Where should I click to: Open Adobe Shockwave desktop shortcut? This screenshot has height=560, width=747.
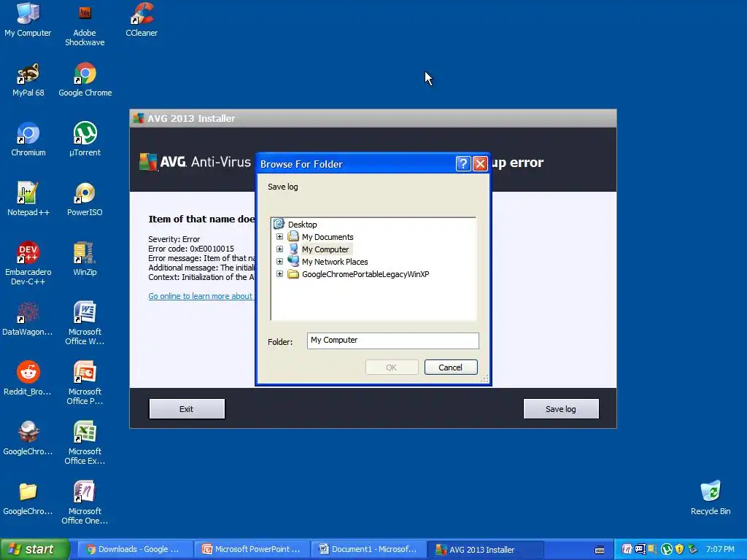tap(85, 24)
